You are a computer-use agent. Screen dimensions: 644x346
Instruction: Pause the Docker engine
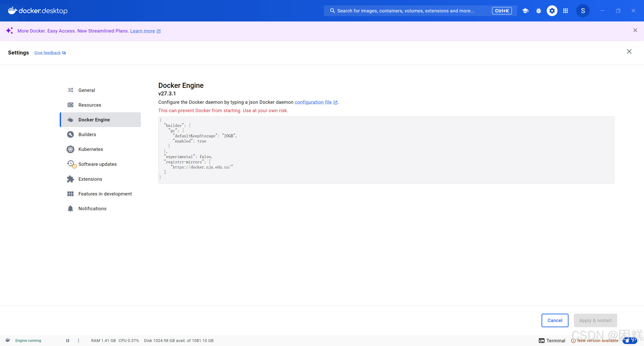tap(67, 340)
